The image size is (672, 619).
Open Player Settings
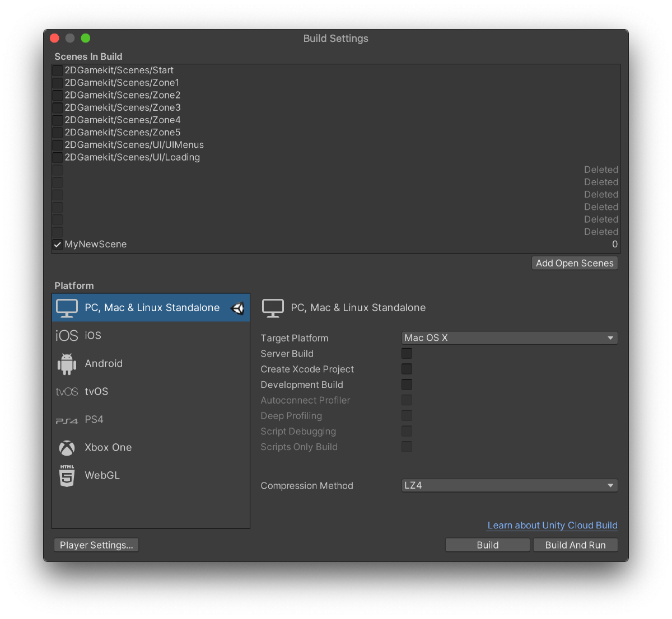96,545
